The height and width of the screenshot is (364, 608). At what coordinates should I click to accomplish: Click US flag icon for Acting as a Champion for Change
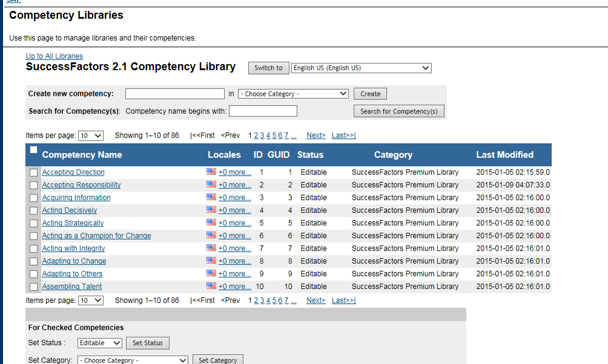[x=211, y=235]
